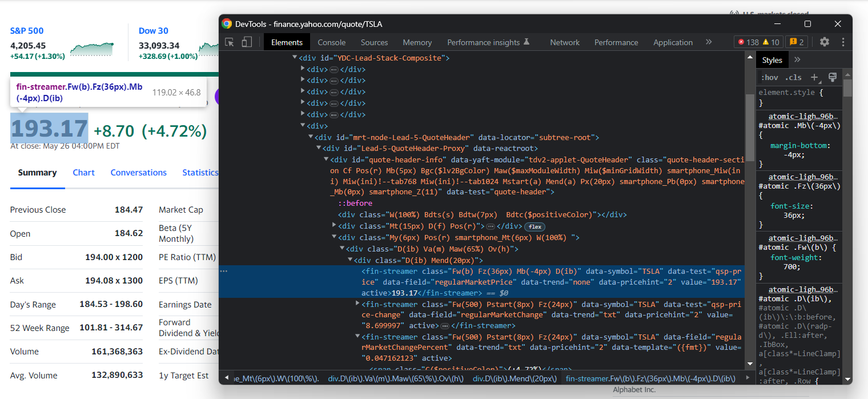Open DevTools settings gear
This screenshot has width=868, height=399.
824,42
